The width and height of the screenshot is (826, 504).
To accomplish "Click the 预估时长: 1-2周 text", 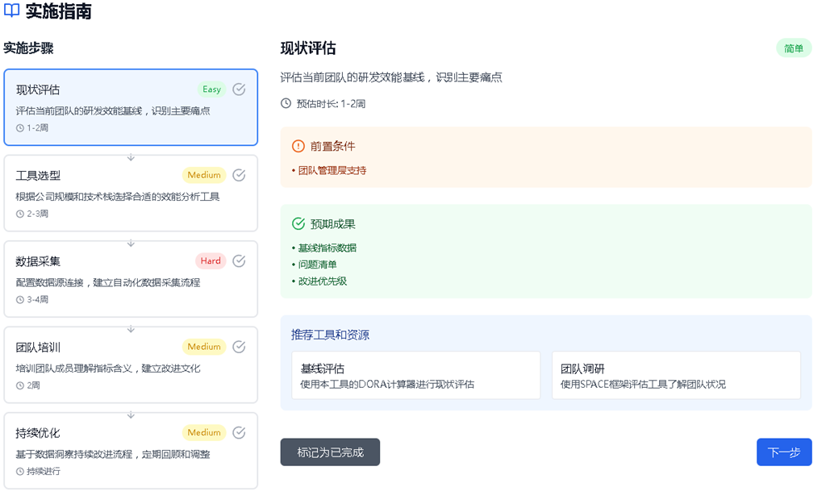I will point(331,104).
